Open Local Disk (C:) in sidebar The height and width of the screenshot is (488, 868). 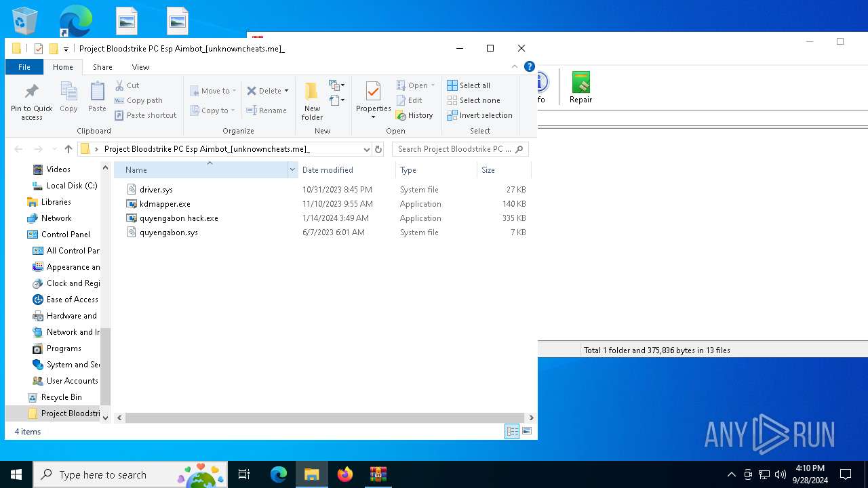[71, 186]
